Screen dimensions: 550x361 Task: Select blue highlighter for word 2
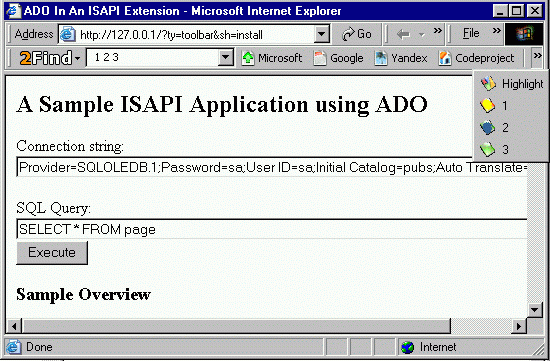pos(488,127)
